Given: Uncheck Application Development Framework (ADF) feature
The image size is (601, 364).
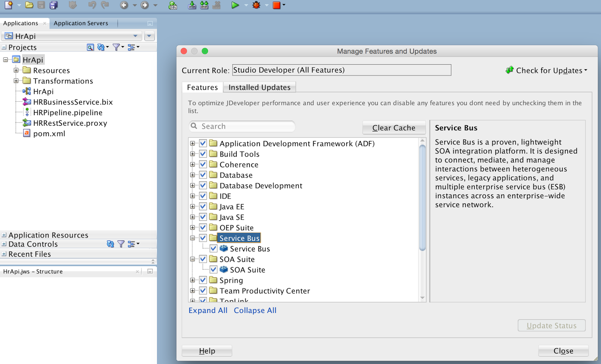Looking at the screenshot, I should pos(203,143).
